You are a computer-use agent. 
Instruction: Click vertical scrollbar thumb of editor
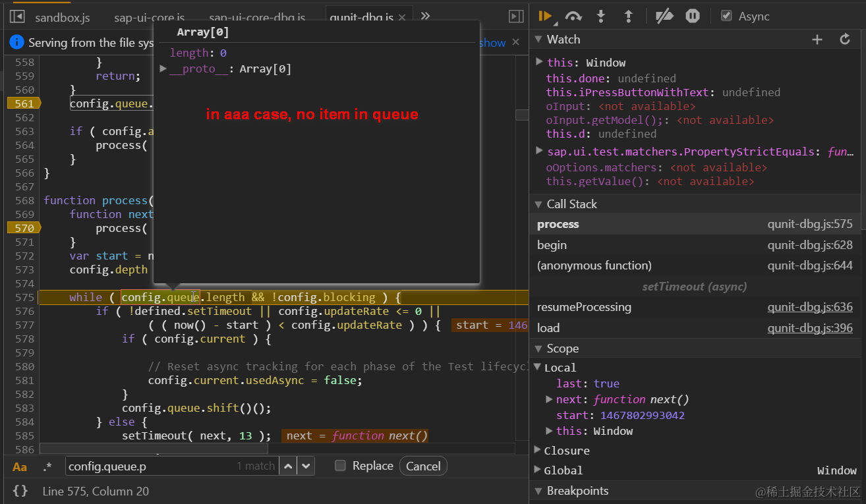(522, 115)
